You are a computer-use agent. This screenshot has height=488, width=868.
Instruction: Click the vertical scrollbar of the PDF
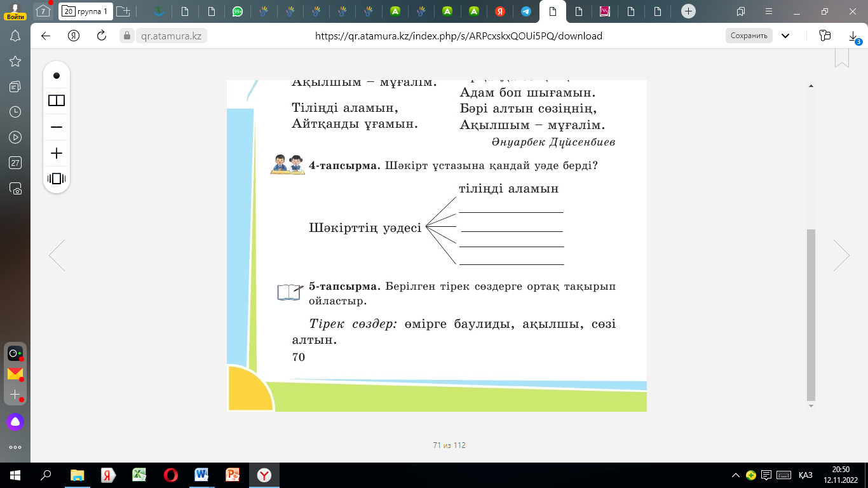coord(810,315)
